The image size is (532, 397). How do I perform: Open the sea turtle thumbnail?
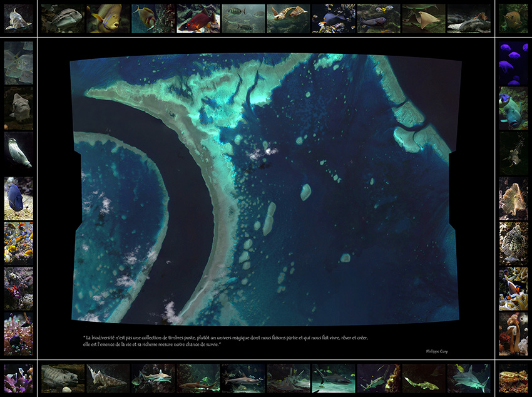(289, 18)
